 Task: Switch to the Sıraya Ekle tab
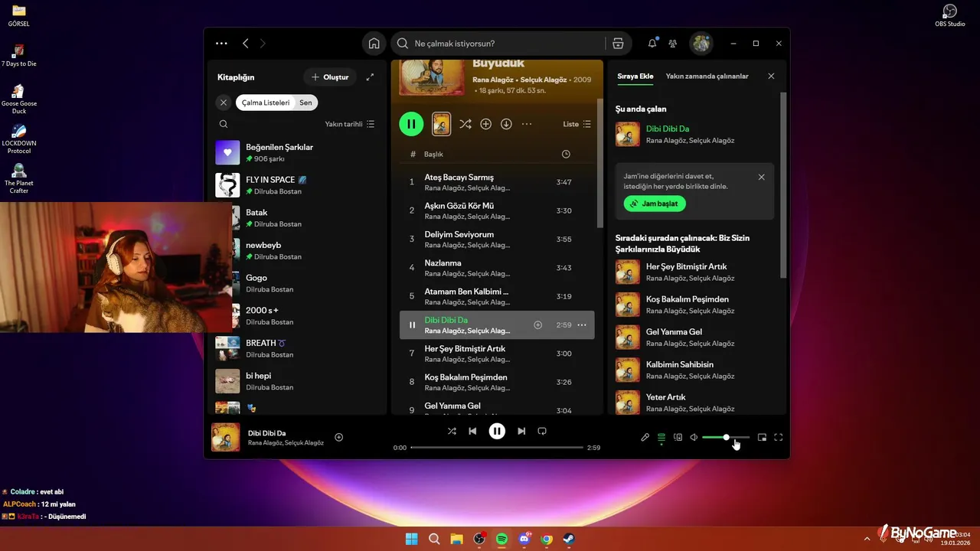point(635,77)
